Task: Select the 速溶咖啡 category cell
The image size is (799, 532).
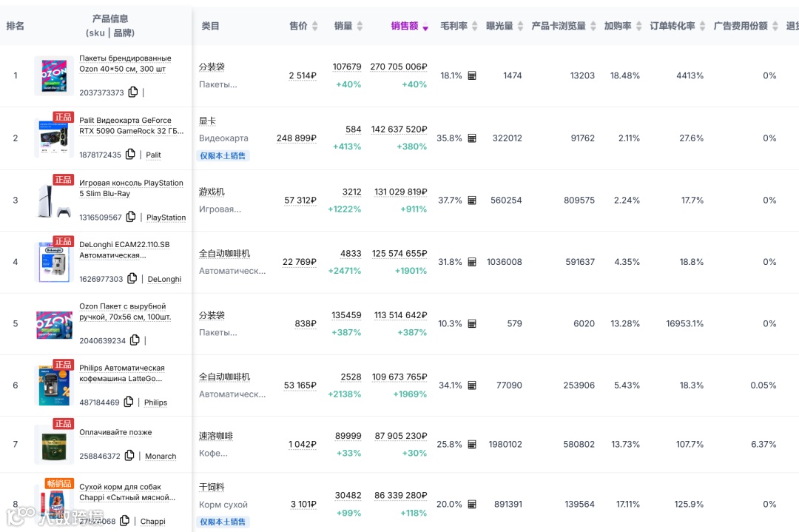Action: 216,436
